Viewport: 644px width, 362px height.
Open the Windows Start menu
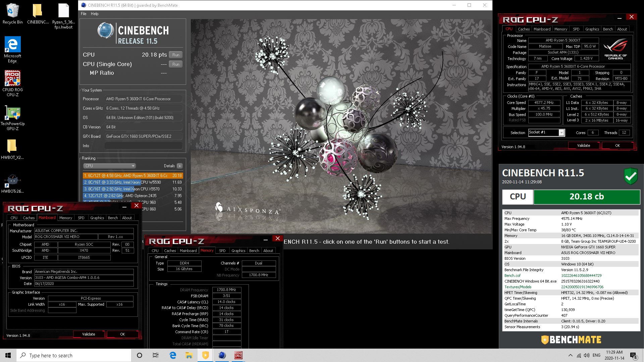point(8,355)
